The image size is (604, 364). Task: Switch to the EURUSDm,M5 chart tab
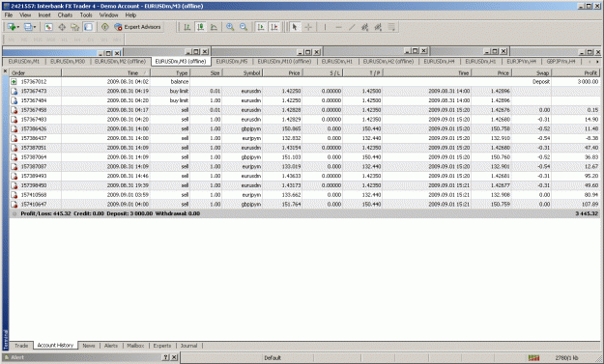pyautogui.click(x=232, y=62)
